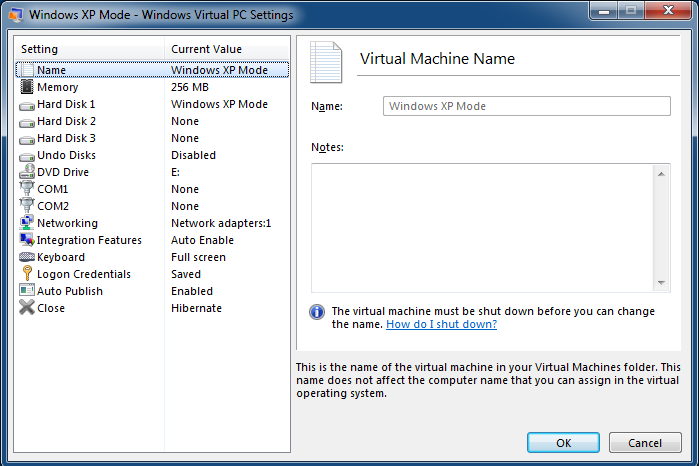This screenshot has height=466, width=699.
Task: Select Undo Disks setting
Action: pos(66,155)
